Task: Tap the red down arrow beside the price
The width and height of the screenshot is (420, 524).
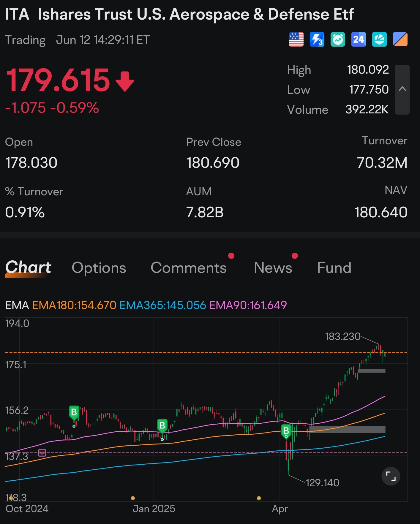Action: [x=125, y=81]
